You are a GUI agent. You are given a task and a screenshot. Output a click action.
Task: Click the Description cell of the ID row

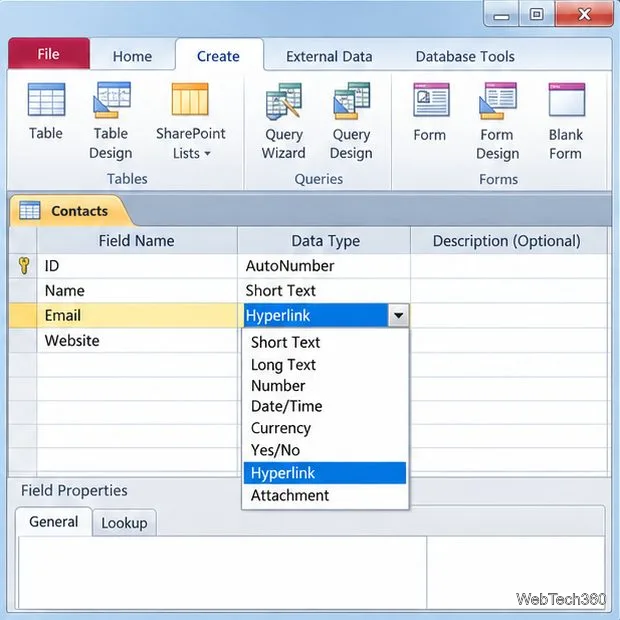(x=508, y=266)
